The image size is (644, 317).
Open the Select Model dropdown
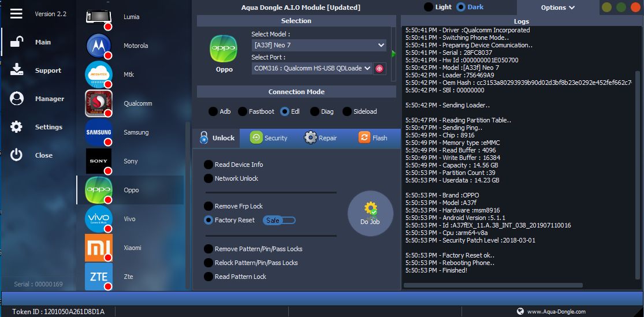click(x=319, y=45)
